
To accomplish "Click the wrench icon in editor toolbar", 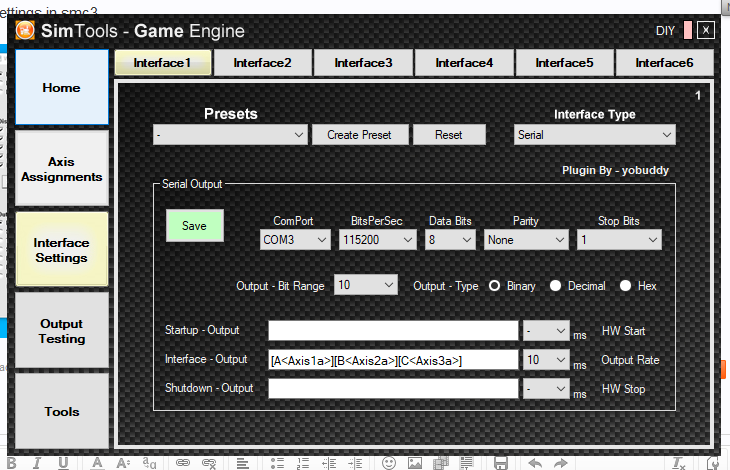I will tap(713, 463).
